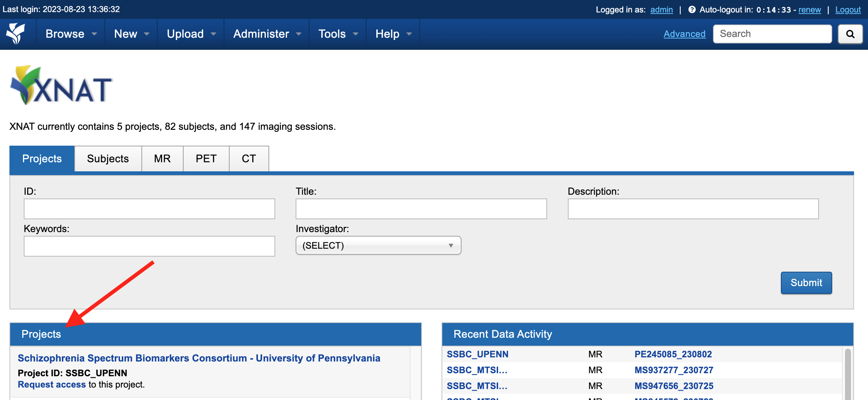Open the Investigator select dropdown
Image resolution: width=868 pixels, height=400 pixels.
click(378, 246)
